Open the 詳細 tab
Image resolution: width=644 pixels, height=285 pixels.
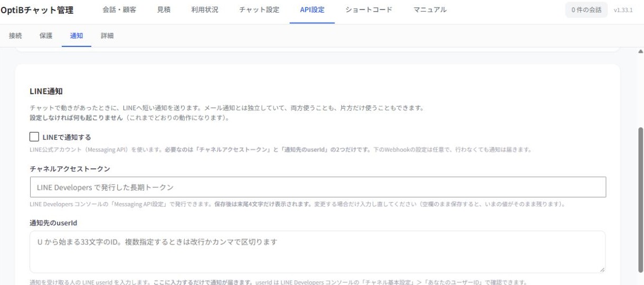(107, 36)
